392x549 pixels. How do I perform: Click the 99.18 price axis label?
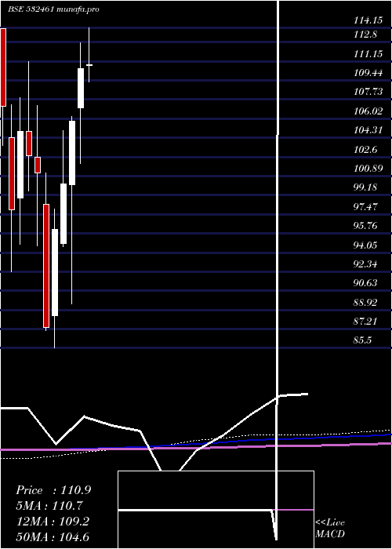(365, 187)
